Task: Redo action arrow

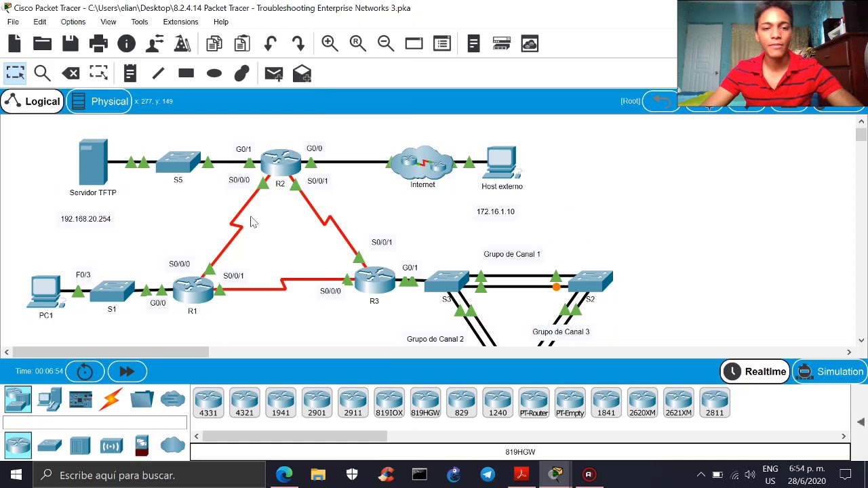Action: click(x=298, y=44)
